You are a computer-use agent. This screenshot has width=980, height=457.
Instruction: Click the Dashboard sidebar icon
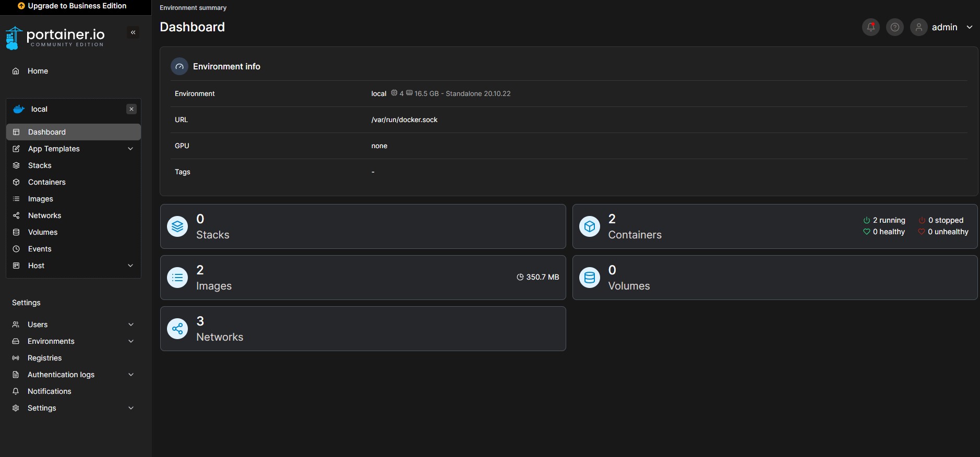(16, 132)
